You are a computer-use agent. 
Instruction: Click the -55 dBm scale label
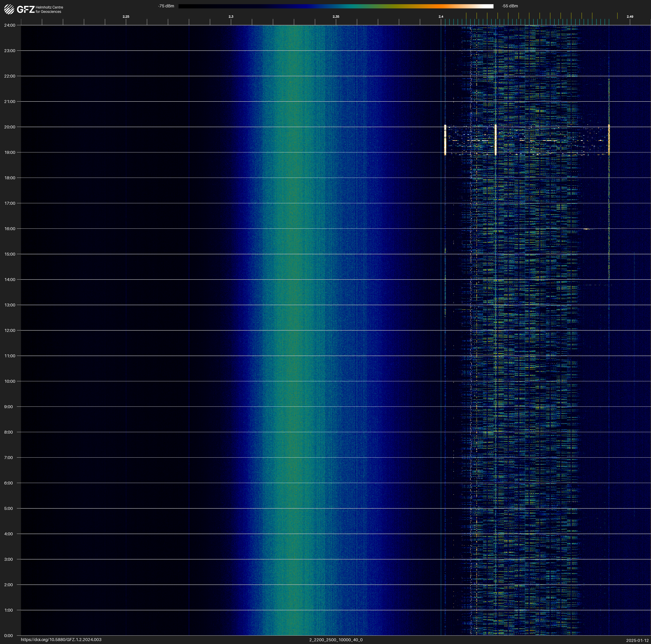pyautogui.click(x=509, y=6)
